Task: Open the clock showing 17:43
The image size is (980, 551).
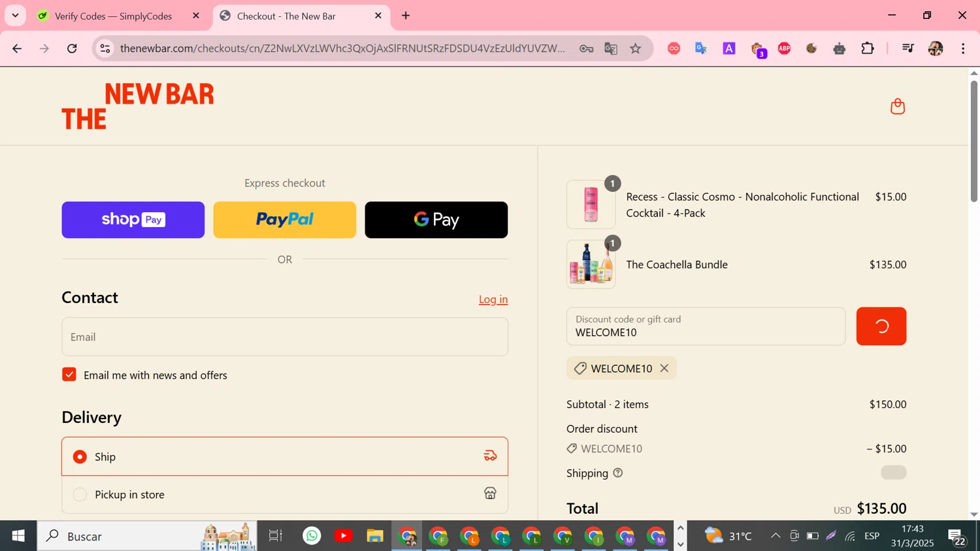Action: (x=913, y=536)
